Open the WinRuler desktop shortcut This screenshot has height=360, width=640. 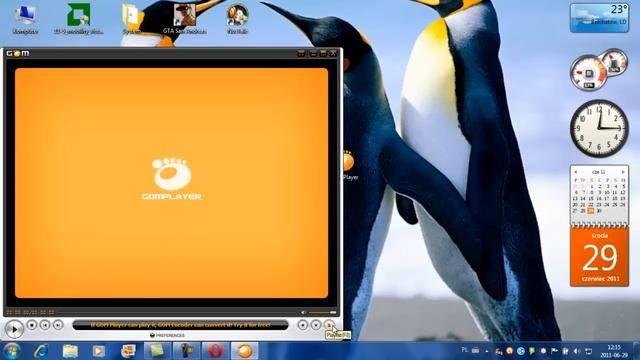237,19
